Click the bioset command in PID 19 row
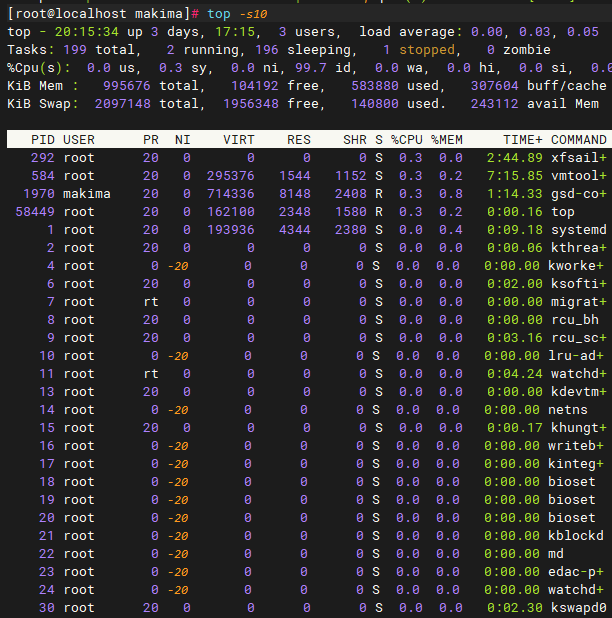612x618 pixels. [x=571, y=500]
